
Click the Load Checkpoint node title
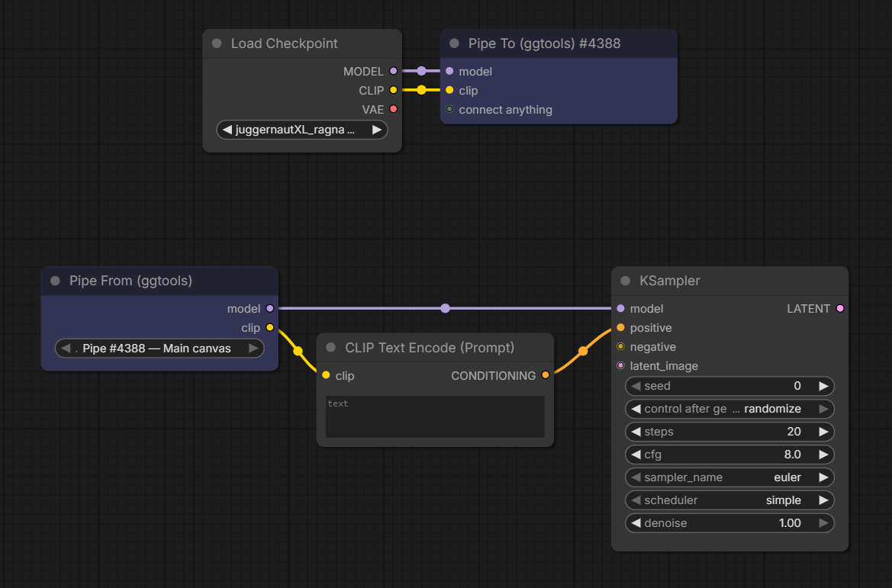pyautogui.click(x=284, y=43)
